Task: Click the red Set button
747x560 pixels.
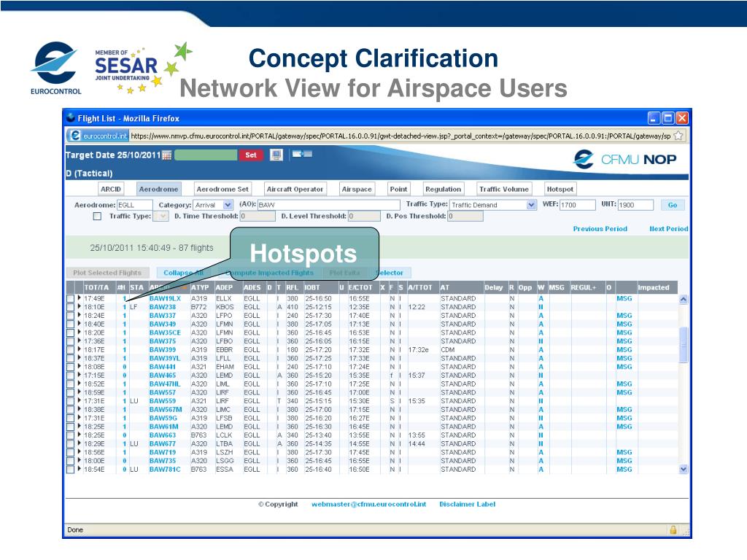Action: pos(251,155)
